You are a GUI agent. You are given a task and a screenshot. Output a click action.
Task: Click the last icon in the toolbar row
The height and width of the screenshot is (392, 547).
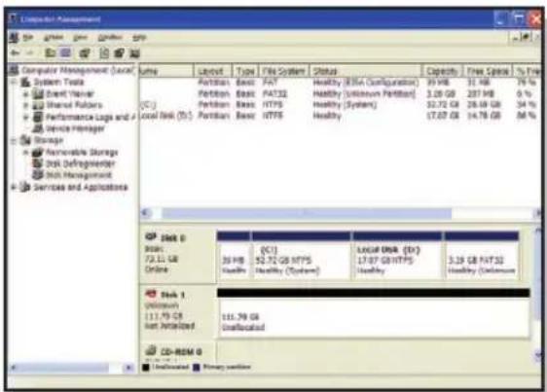[x=134, y=53]
